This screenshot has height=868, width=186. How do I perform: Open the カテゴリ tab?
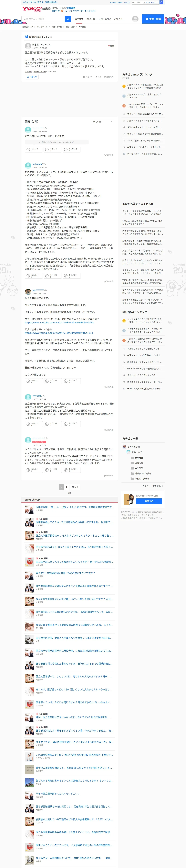pos(79,19)
